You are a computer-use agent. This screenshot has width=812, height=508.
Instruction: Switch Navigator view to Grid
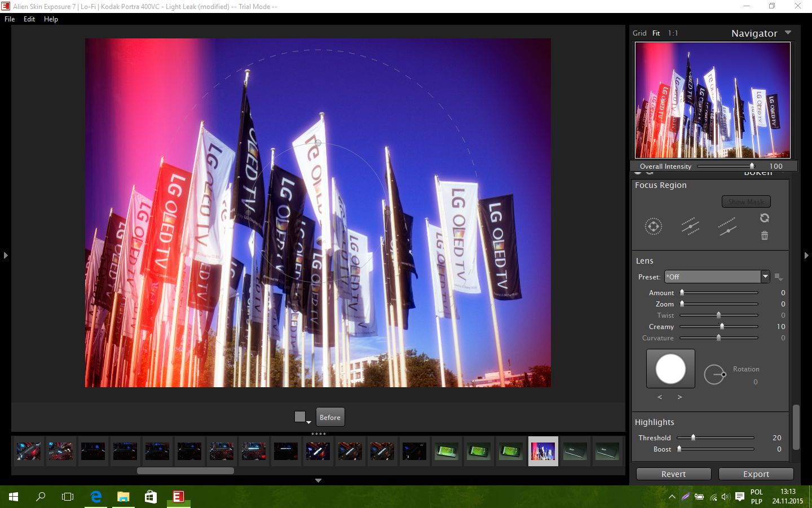[639, 33]
